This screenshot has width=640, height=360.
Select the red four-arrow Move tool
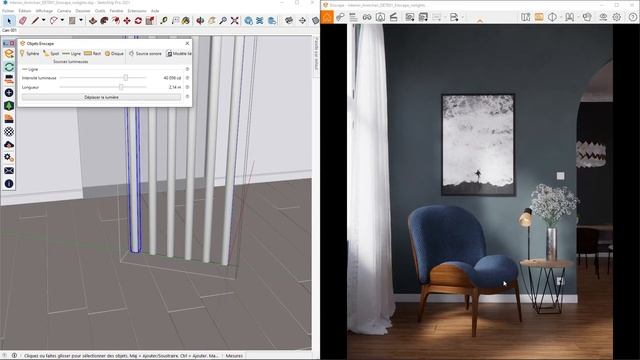click(x=127, y=20)
